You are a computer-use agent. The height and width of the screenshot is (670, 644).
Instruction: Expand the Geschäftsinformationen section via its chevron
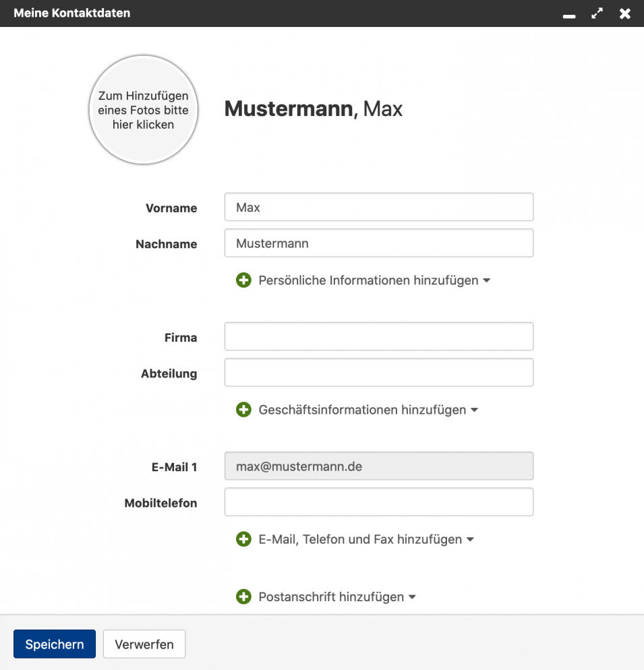click(475, 410)
